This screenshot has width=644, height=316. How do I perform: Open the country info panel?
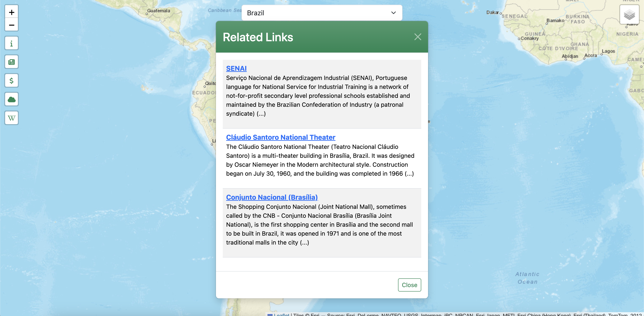[11, 43]
